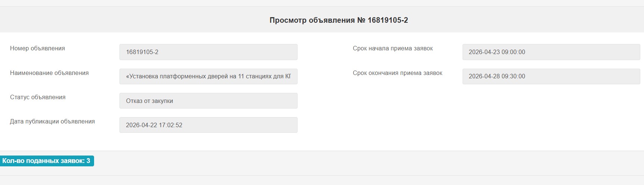Click announcement number 16819105-2 in the page title
Image resolution: width=644 pixels, height=185 pixels.
click(x=388, y=20)
